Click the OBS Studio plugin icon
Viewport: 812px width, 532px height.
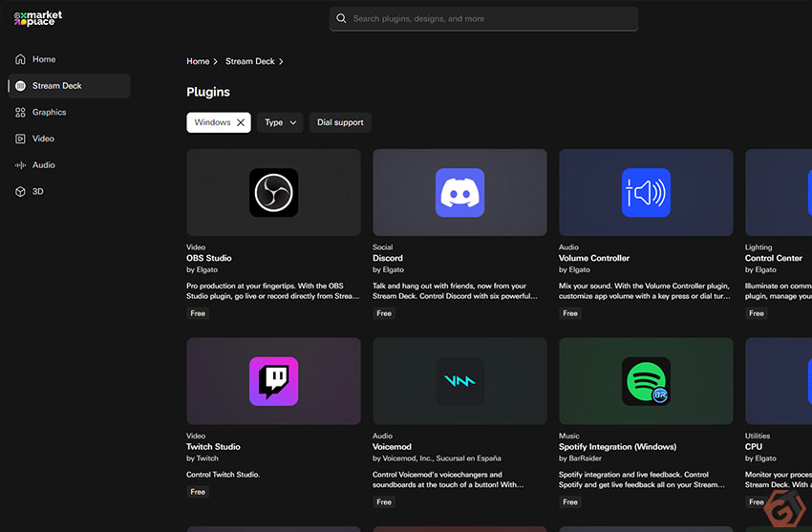273,192
